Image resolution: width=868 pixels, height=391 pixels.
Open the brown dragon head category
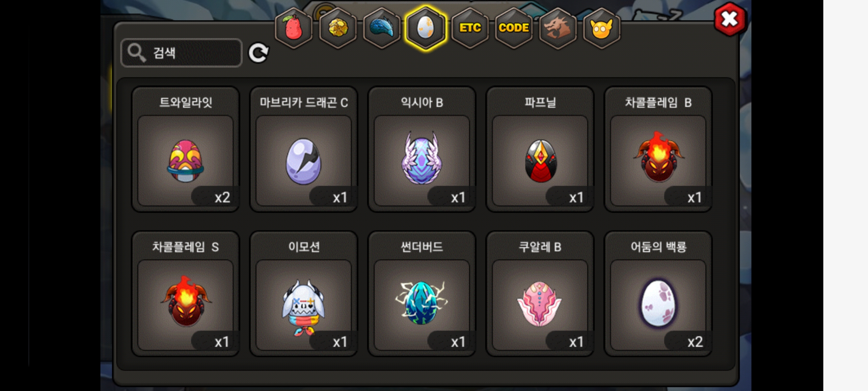pos(558,28)
